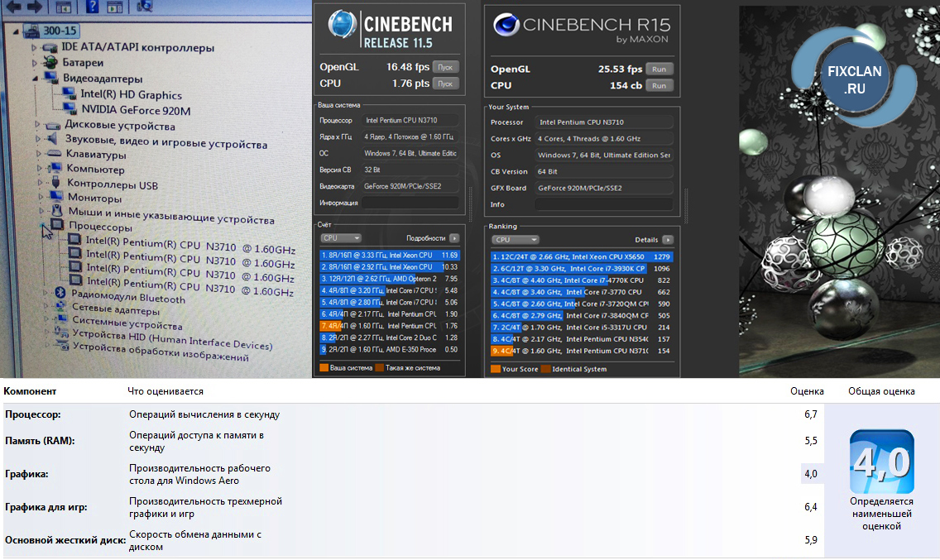
Task: Click the scan for hardware changes icon
Action: (x=145, y=6)
